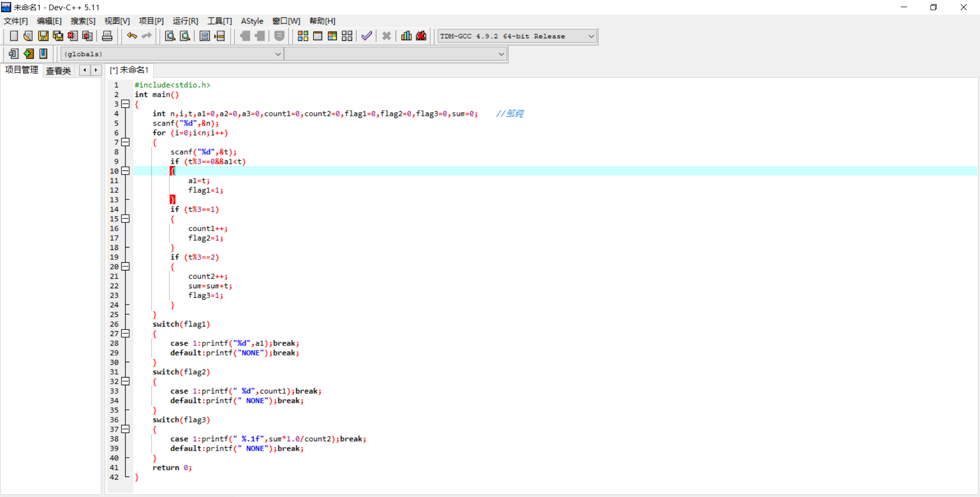The width and height of the screenshot is (980, 497).
Task: Collapse the code fold at line 10
Action: (126, 171)
